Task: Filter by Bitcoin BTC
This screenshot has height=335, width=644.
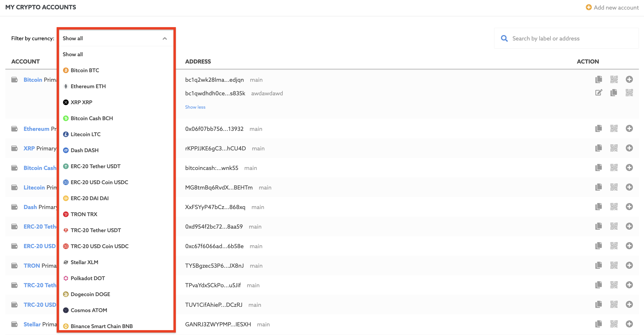Action: (116, 70)
